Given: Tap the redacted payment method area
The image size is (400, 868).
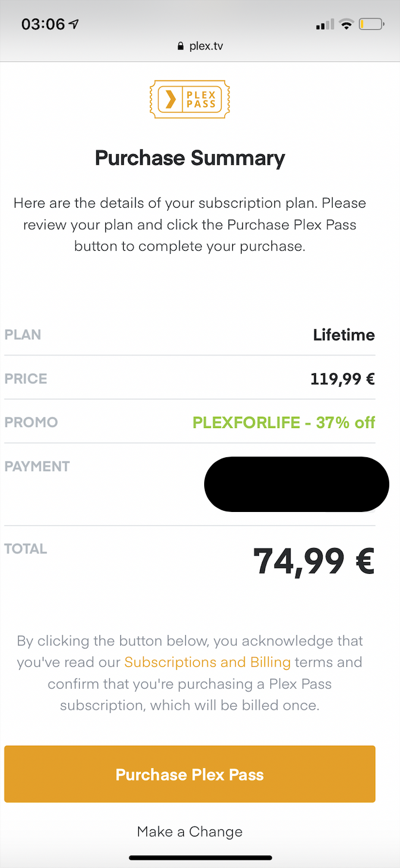Looking at the screenshot, I should click(x=296, y=484).
